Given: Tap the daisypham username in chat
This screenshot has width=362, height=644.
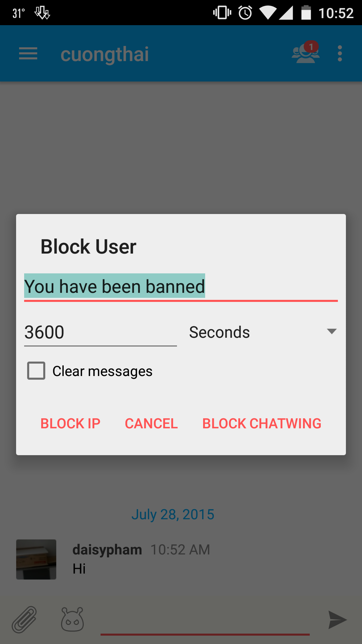Looking at the screenshot, I should pyautogui.click(x=107, y=550).
